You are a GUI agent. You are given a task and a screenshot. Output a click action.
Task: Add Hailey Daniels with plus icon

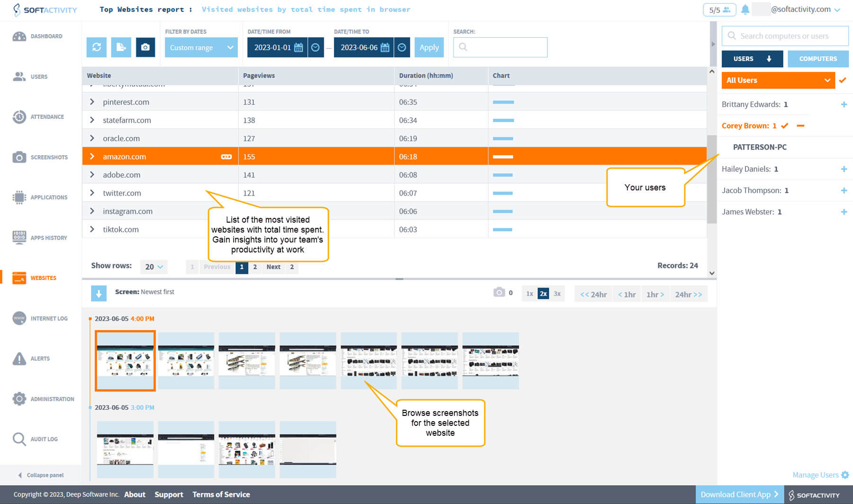[x=844, y=169]
